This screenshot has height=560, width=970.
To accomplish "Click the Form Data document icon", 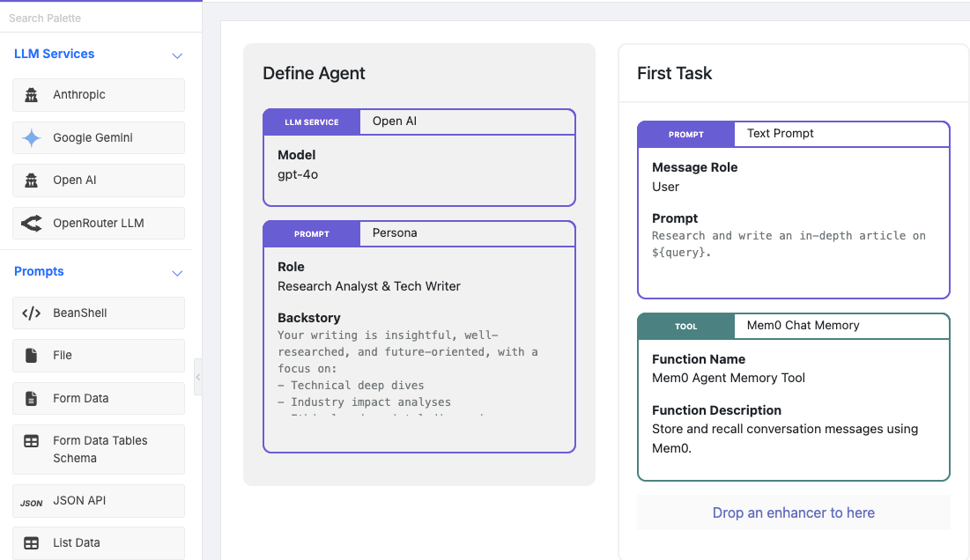I will (x=31, y=399).
